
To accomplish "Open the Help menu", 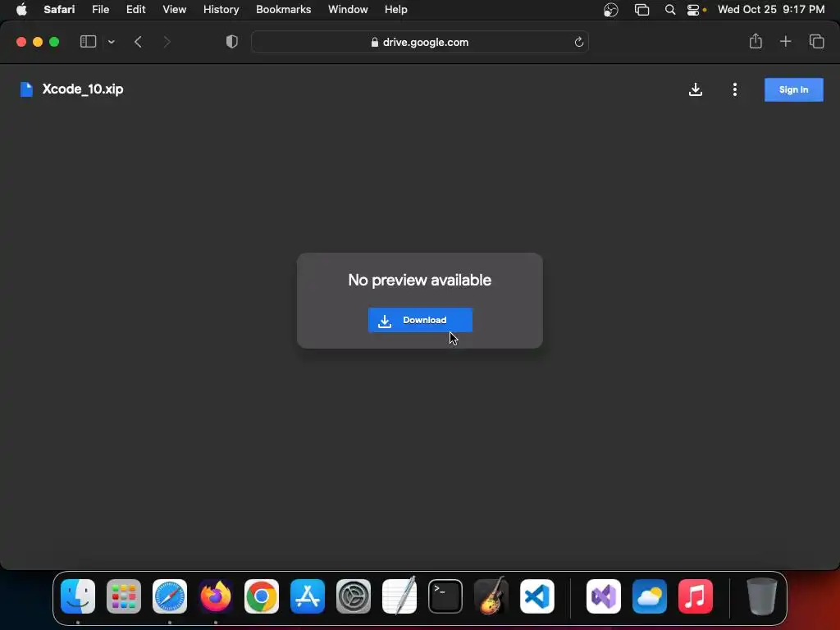I will point(395,10).
